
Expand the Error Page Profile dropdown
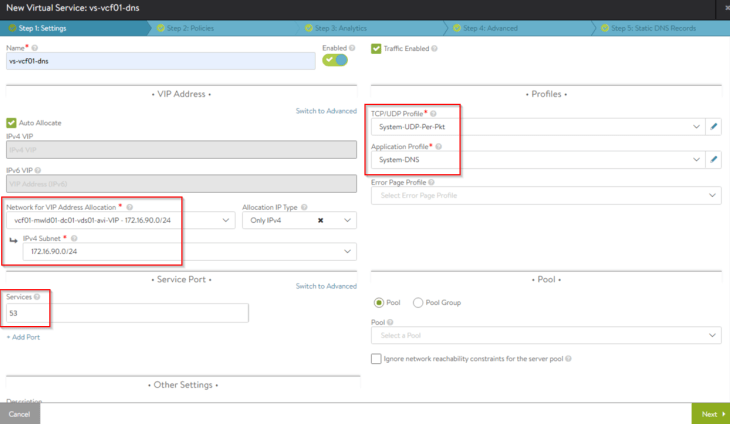coord(546,195)
